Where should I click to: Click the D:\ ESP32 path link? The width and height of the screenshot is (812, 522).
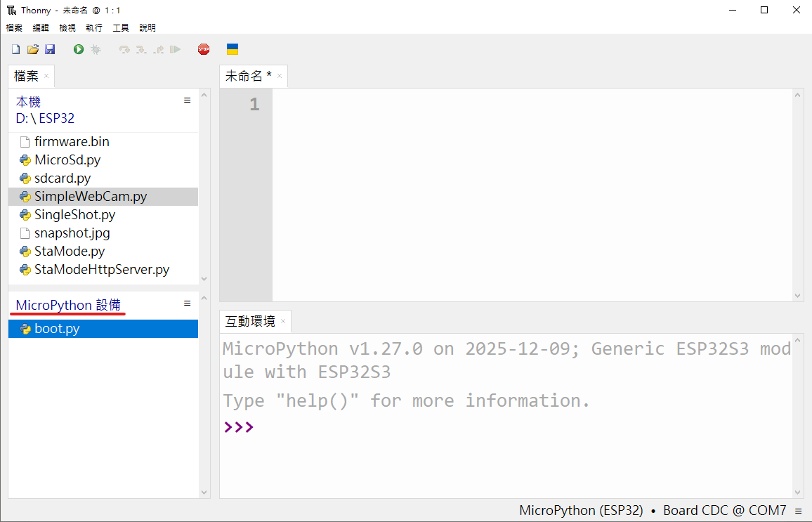[45, 119]
